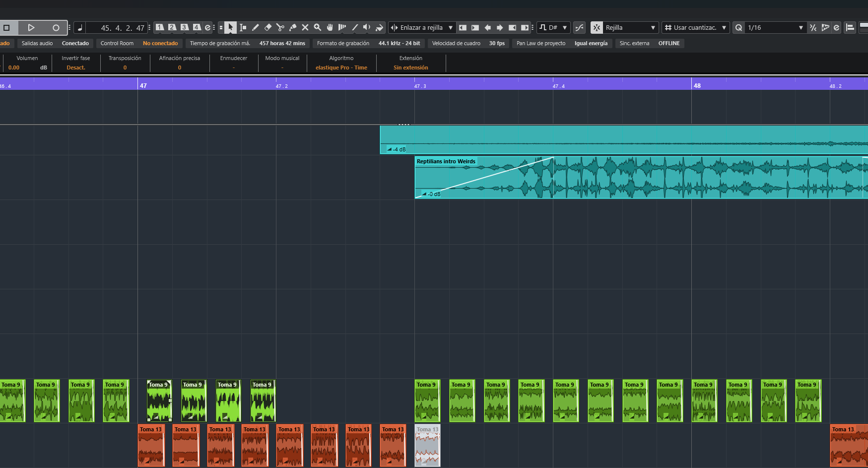Image resolution: width=868 pixels, height=468 pixels.
Task: Toggle workspace preset 1 button
Action: tap(160, 28)
